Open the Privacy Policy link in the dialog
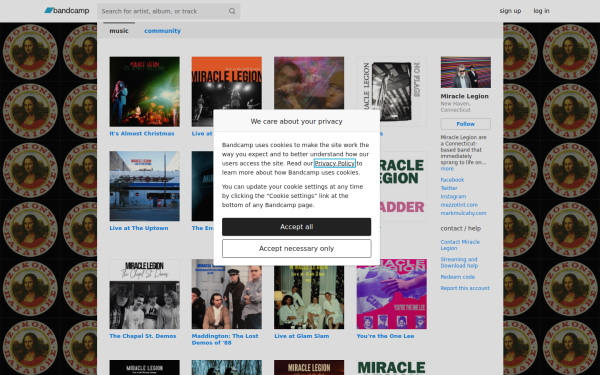600x375 pixels. pyautogui.click(x=334, y=163)
